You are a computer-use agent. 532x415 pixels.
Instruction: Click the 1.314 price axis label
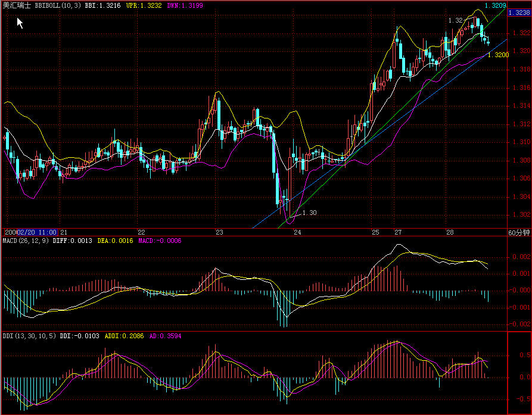point(521,106)
